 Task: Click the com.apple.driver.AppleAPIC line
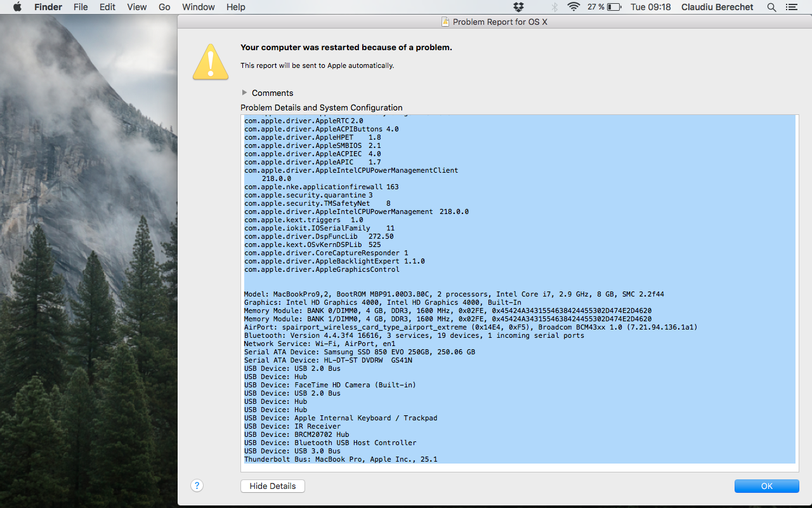(x=313, y=162)
